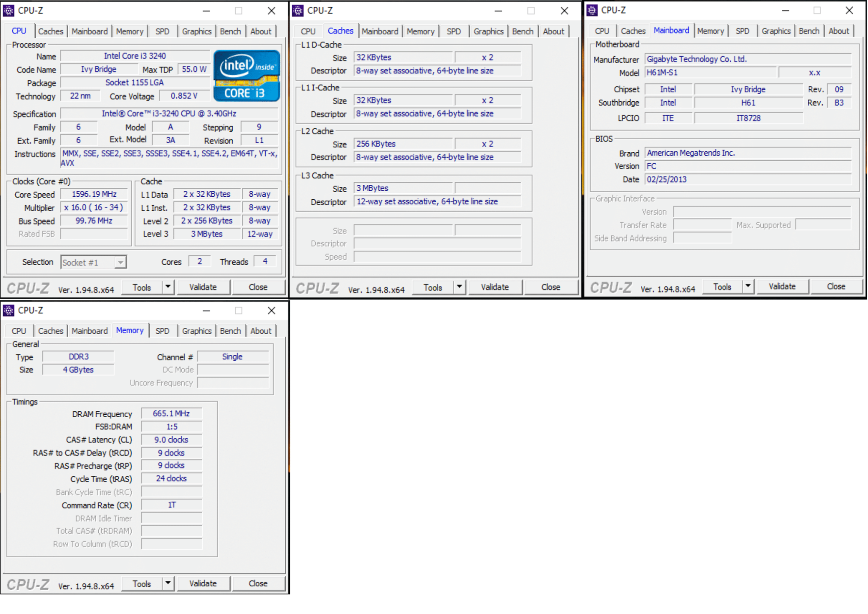The image size is (868, 614).
Task: Close Mainboard window with title bar X
Action: [849, 11]
